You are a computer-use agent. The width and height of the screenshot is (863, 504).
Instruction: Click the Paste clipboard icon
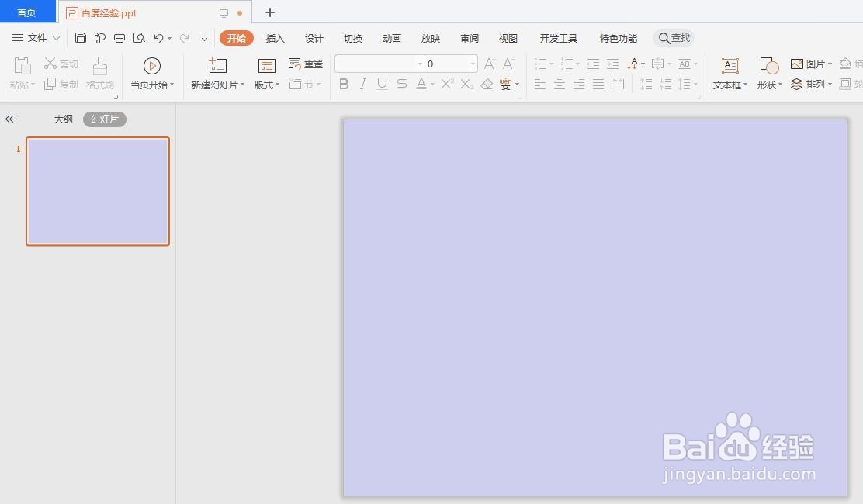point(22,65)
